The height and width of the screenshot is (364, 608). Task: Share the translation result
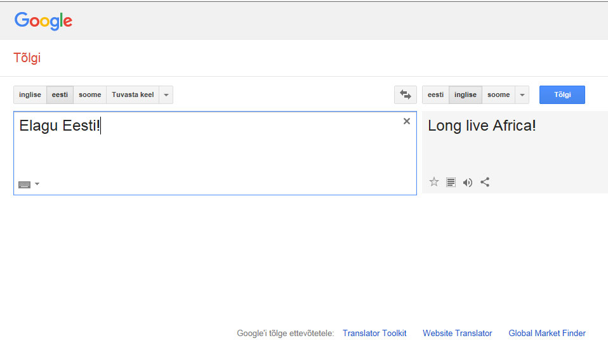click(485, 182)
